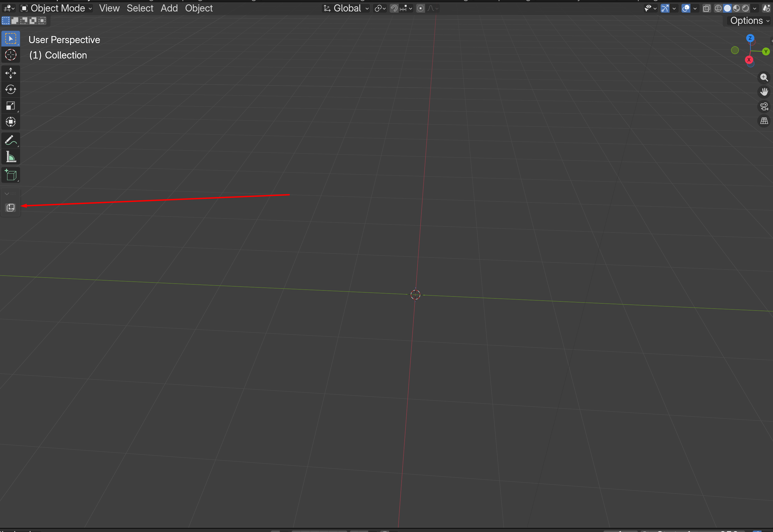This screenshot has width=773, height=532.
Task: Set selection mode to Set (new)
Action: (x=6, y=21)
